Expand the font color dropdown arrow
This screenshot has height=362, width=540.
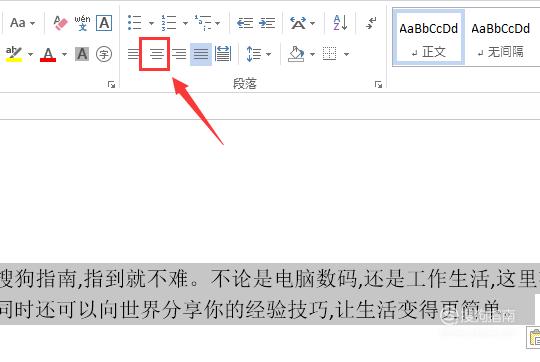(x=64, y=54)
